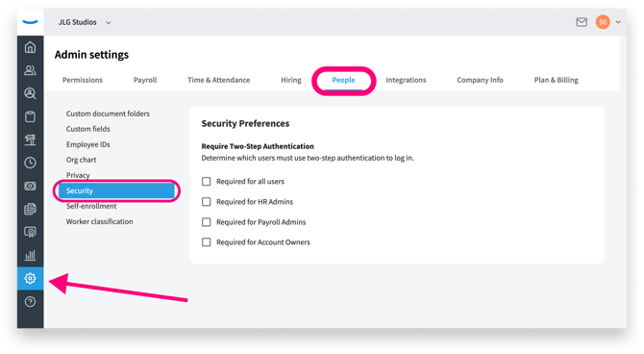Enable Required for all users checkbox
The image size is (644, 354).
click(x=207, y=181)
